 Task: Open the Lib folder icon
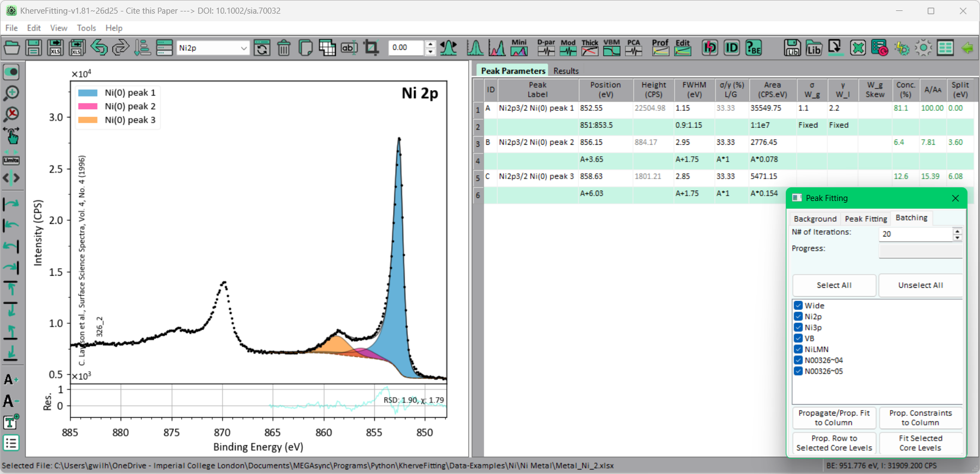pyautogui.click(x=814, y=48)
